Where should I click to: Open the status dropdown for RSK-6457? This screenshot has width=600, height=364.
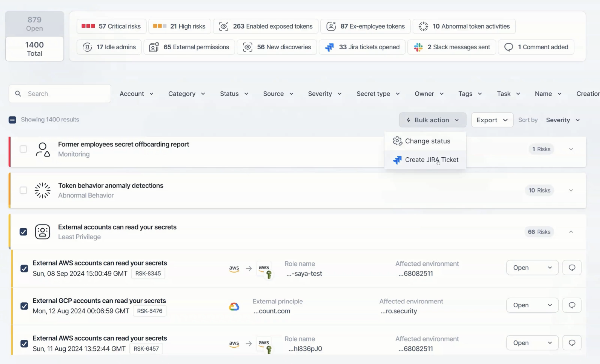(x=532, y=343)
